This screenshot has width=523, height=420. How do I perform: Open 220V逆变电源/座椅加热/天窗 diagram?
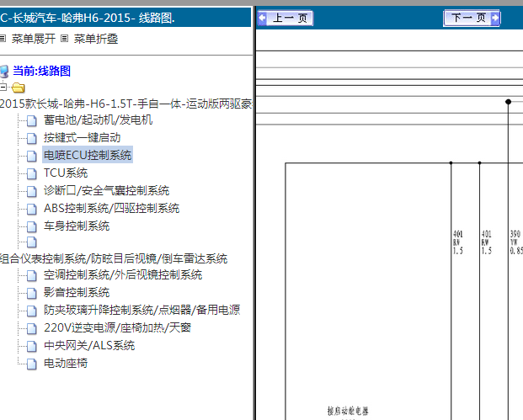[117, 327]
